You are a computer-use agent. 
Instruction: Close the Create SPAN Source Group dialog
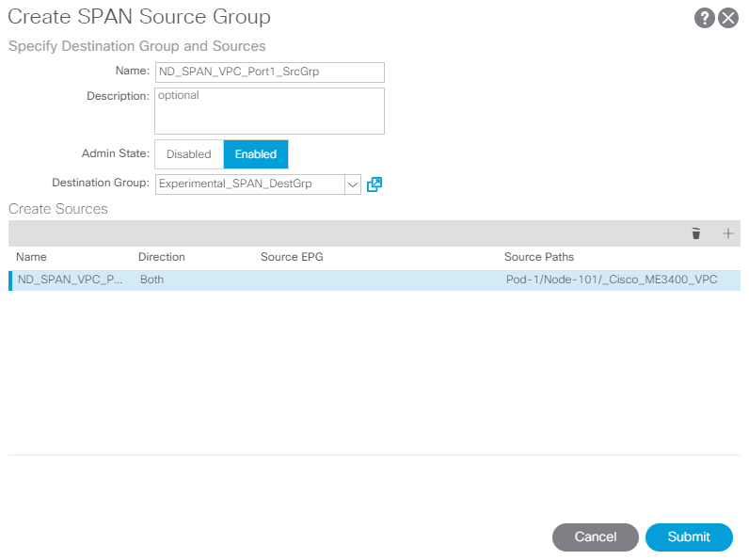click(x=728, y=18)
